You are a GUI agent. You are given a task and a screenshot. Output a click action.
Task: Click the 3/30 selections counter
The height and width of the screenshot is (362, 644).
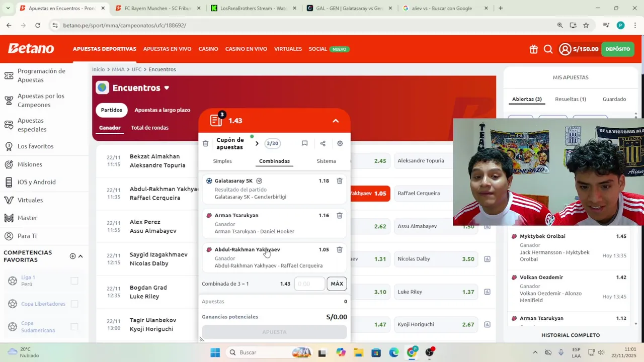(x=272, y=143)
